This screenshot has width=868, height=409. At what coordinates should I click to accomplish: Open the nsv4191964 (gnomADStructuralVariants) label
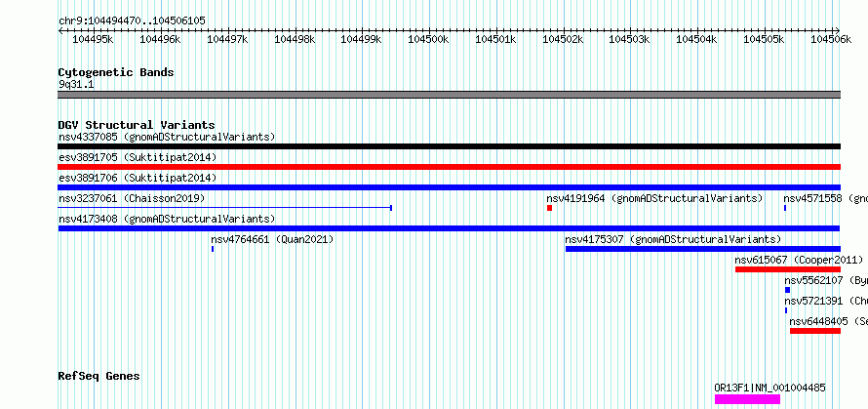click(654, 198)
